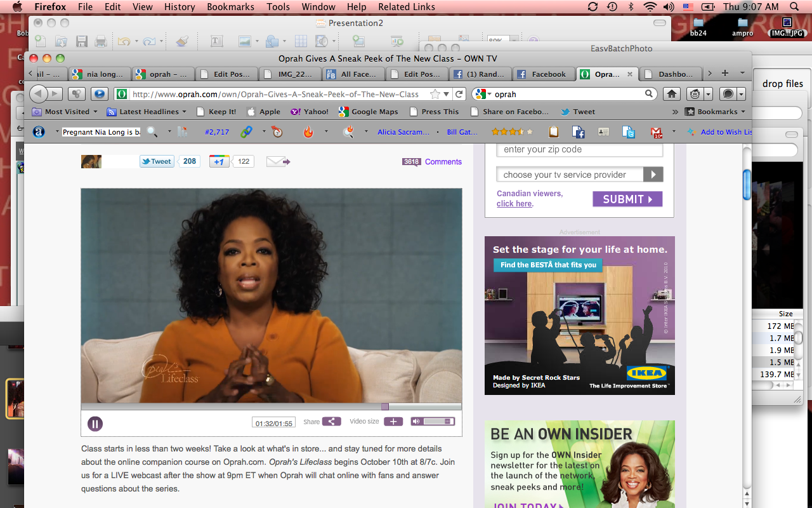Open the History menu in the menu bar
The width and height of the screenshot is (812, 508).
point(180,7)
